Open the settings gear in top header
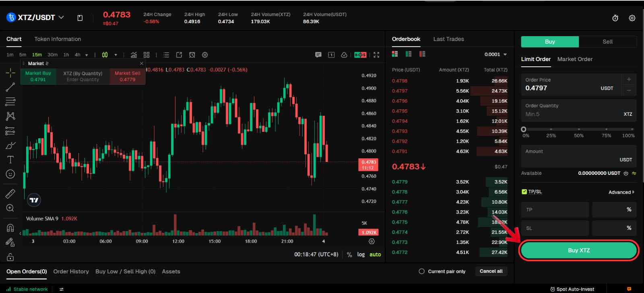 coord(632,18)
